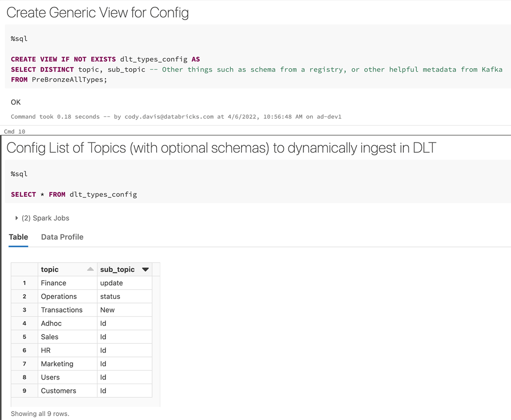
Task: Select the Finance cell in topic column
Action: coord(54,283)
